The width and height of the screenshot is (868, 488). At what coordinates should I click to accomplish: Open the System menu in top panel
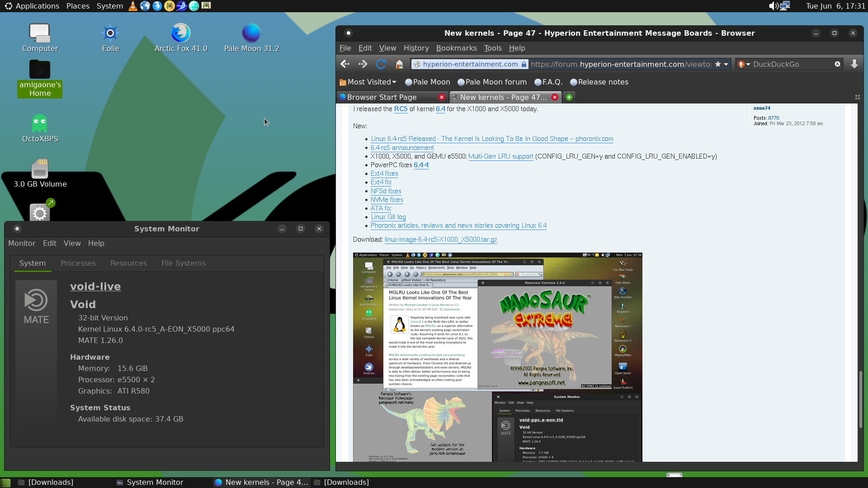click(x=109, y=6)
